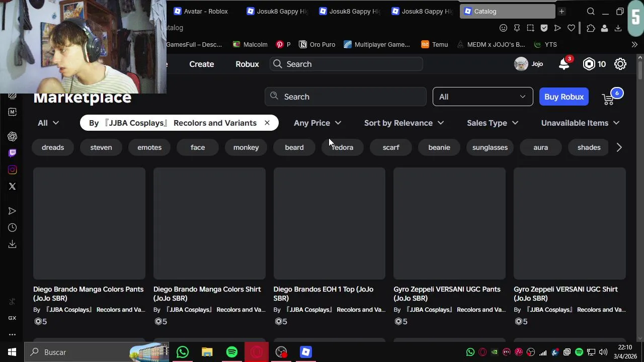Open X (Twitter) in the sidebar
The image size is (644, 362).
tap(13, 187)
